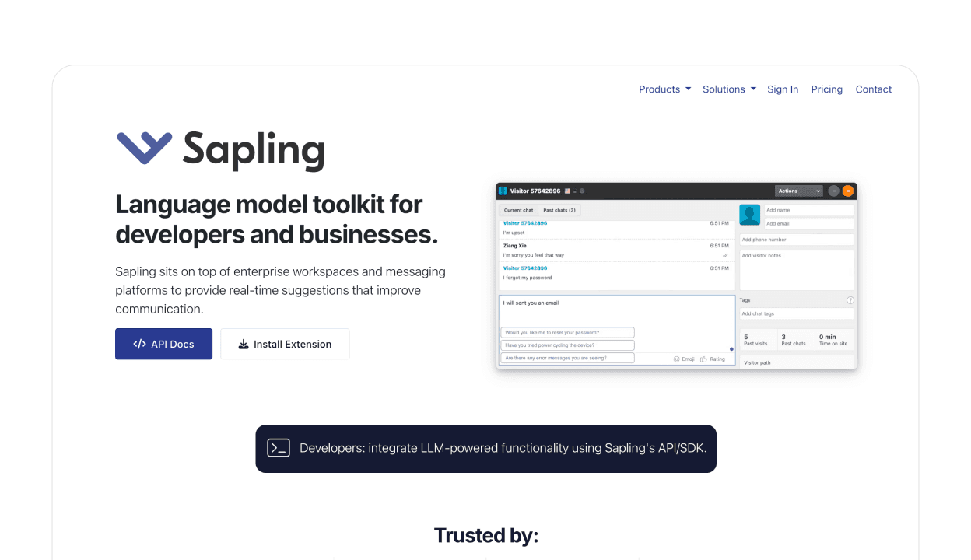Open the Products dropdown menu
Image resolution: width=971 pixels, height=560 pixels.
(x=664, y=89)
